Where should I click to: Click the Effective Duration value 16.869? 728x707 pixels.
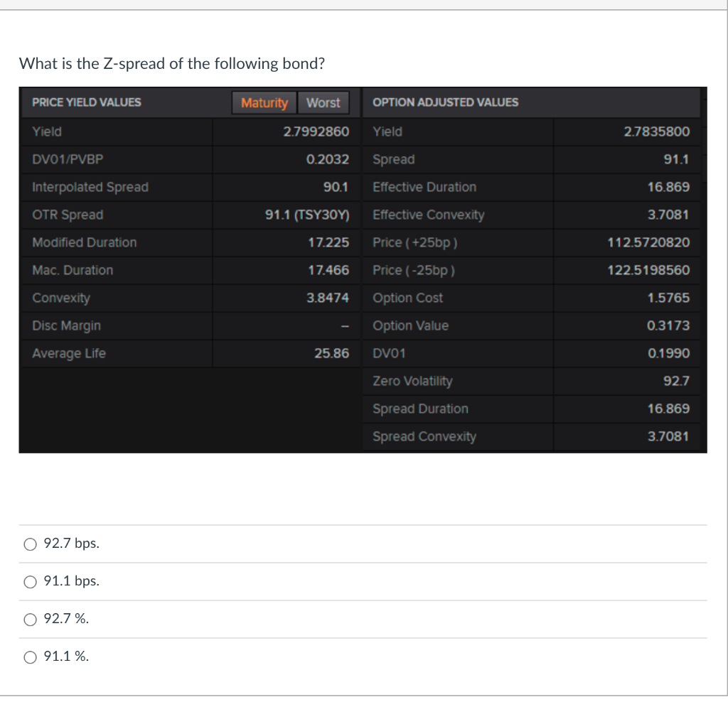pos(668,187)
